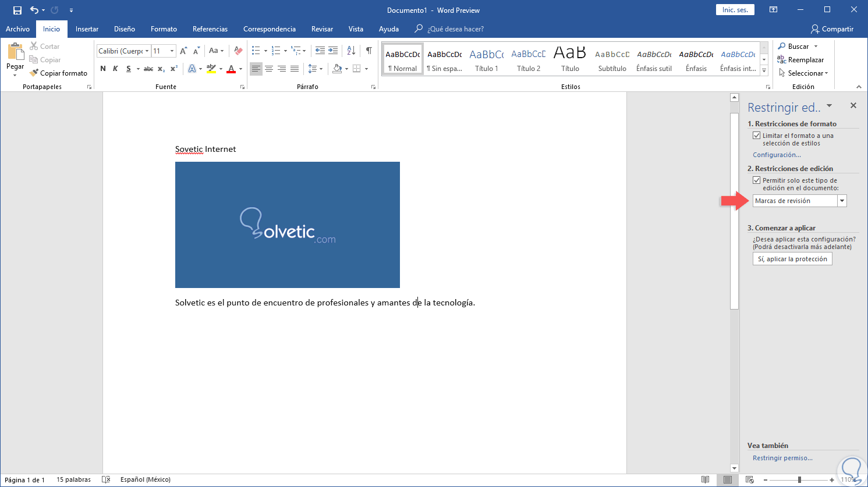Click the Pegar paste icon
This screenshot has width=868, height=487.
[15, 54]
